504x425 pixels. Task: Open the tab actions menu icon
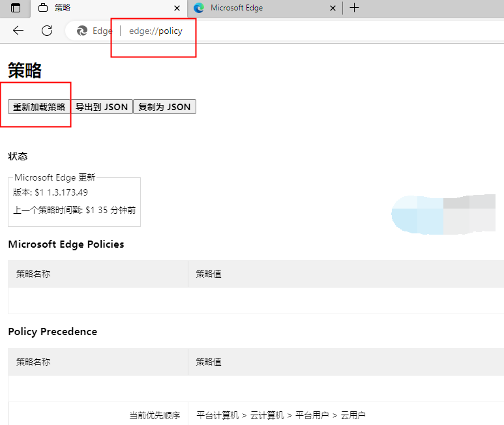point(16,8)
